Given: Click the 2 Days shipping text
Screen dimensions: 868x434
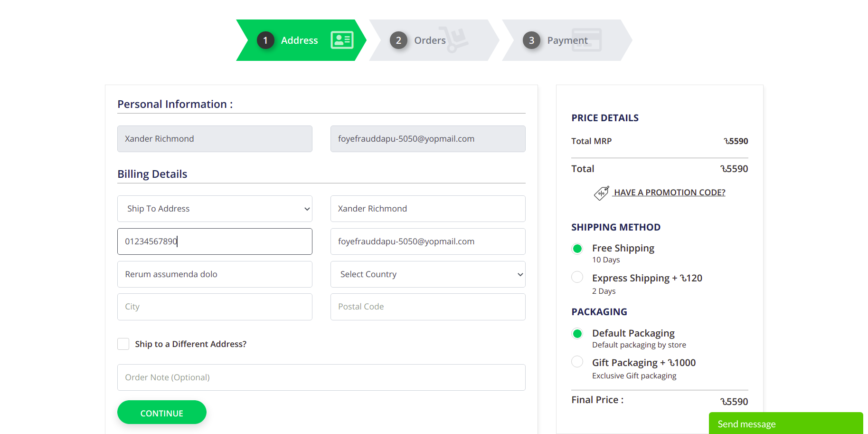Looking at the screenshot, I should pos(604,291).
